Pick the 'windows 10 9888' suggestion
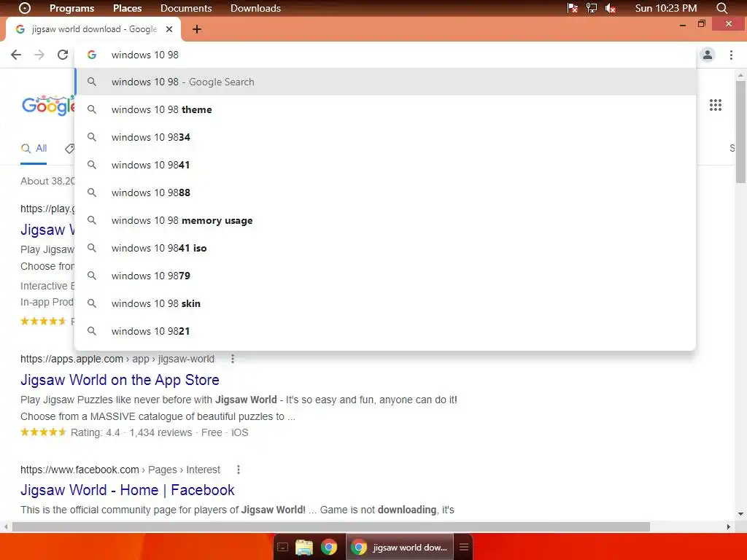This screenshot has width=747, height=560. [x=385, y=192]
